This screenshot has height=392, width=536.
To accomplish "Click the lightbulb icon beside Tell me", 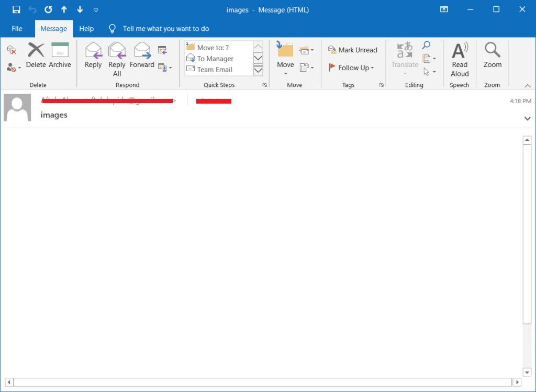I will pos(112,29).
